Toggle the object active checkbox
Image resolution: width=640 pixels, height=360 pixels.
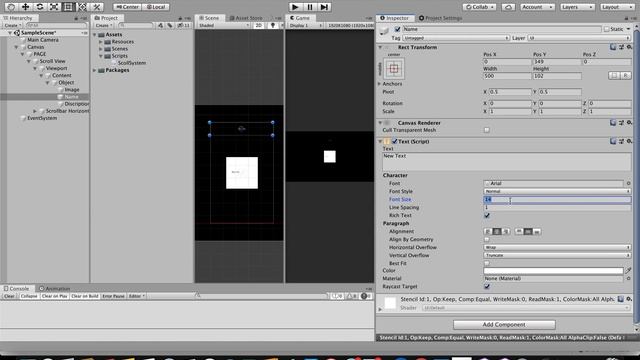point(398,29)
